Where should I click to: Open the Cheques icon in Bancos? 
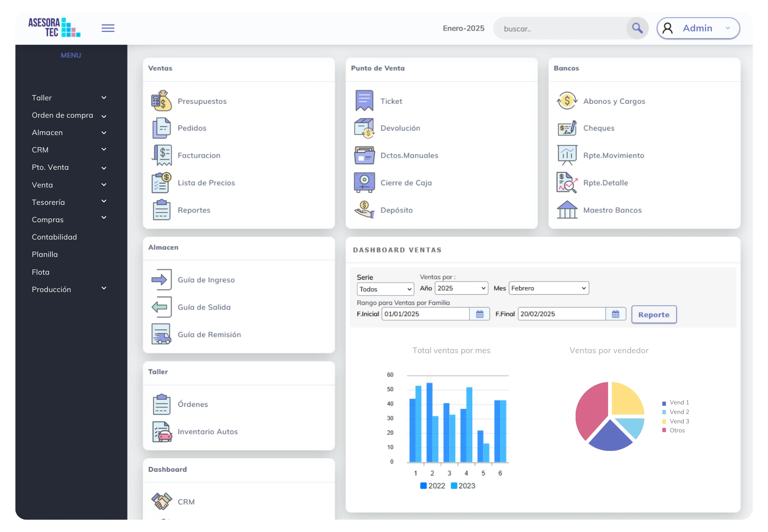point(567,128)
